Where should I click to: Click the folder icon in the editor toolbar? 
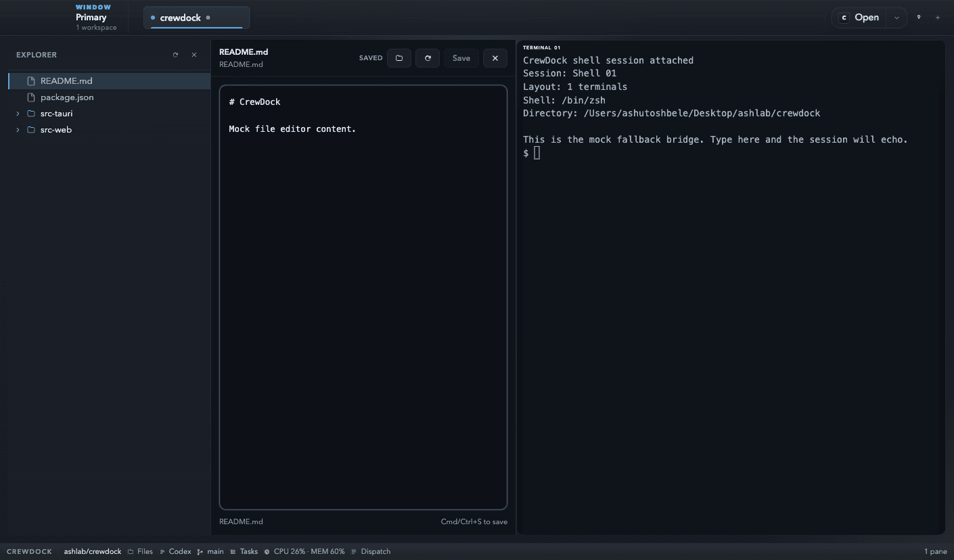tap(399, 57)
